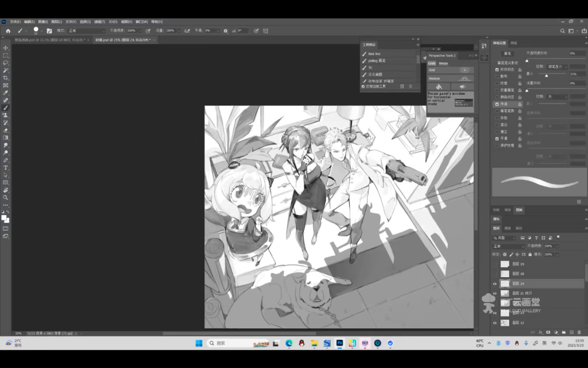
Task: Toggle the 形状动态 checkbox
Action: 497,69
